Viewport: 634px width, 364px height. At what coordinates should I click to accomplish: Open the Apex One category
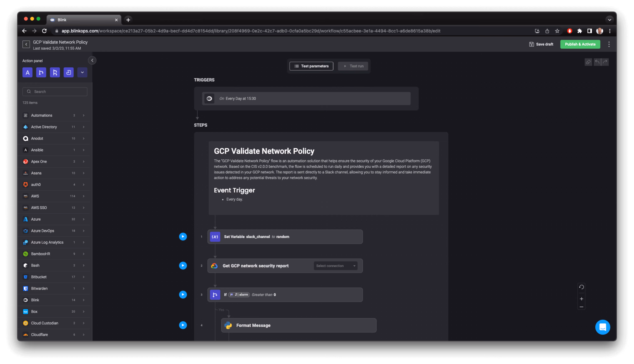click(x=54, y=162)
